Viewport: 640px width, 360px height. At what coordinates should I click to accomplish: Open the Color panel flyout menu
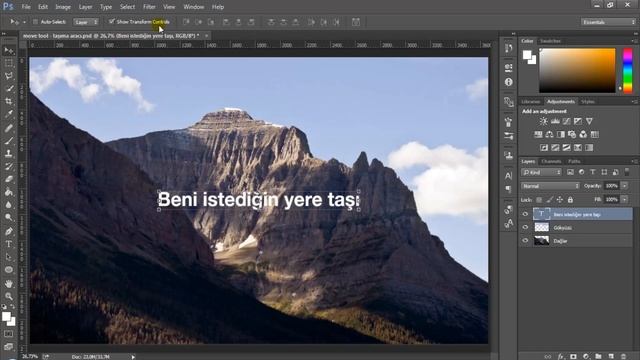coord(634,41)
